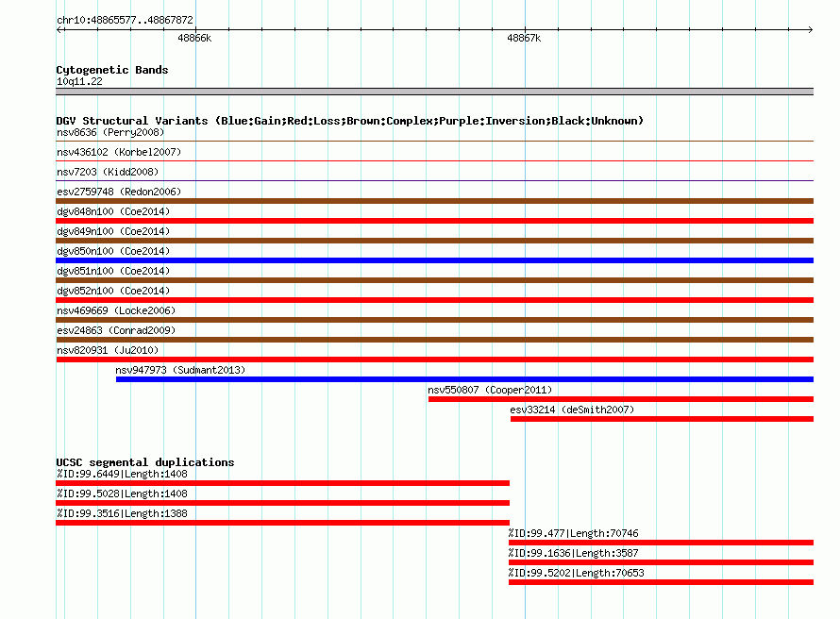Click the esv2759748 (Redon2006) brown bar

coord(434,201)
